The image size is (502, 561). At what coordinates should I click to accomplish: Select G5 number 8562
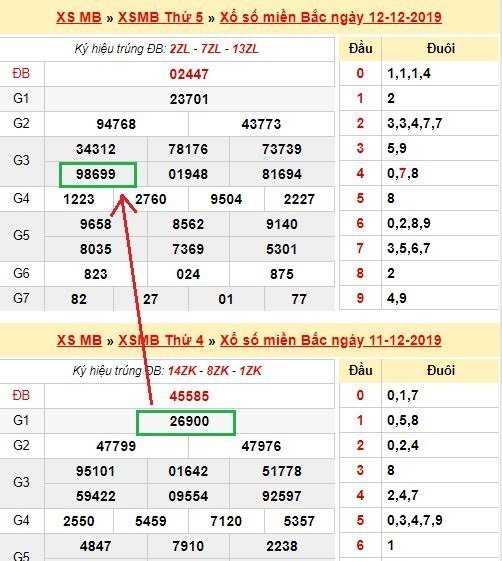(188, 224)
